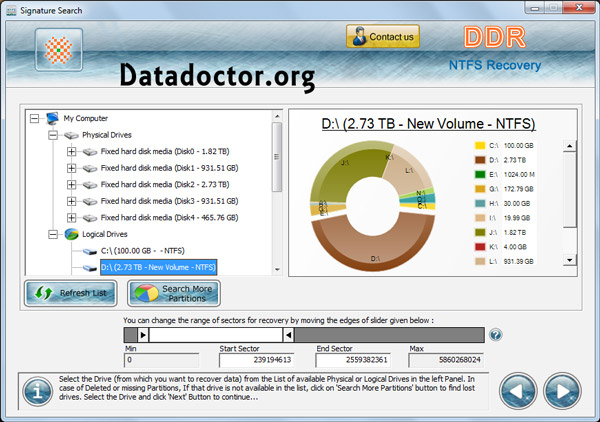
Task: Click the D:\ brown legend swatch
Action: pos(480,160)
